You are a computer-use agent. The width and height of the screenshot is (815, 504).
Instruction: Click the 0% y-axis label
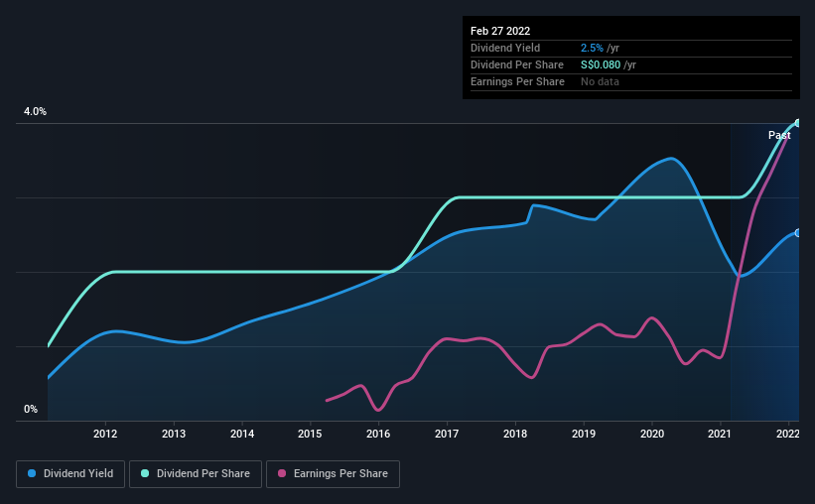pyautogui.click(x=31, y=409)
